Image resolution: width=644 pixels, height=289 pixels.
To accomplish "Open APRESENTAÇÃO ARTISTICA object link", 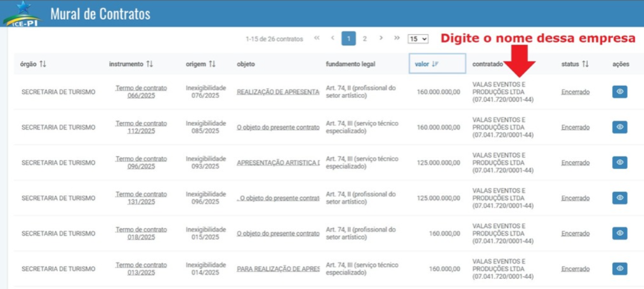I will 278,163.
